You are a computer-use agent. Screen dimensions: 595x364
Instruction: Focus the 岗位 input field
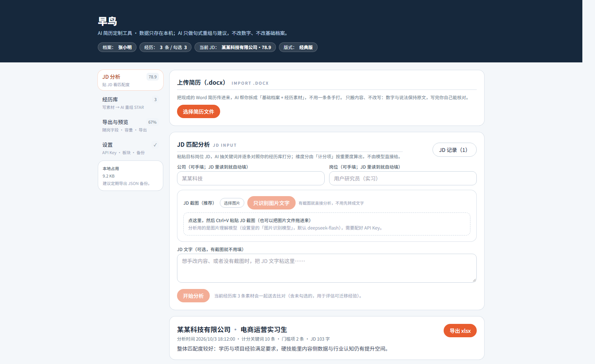tap(403, 178)
